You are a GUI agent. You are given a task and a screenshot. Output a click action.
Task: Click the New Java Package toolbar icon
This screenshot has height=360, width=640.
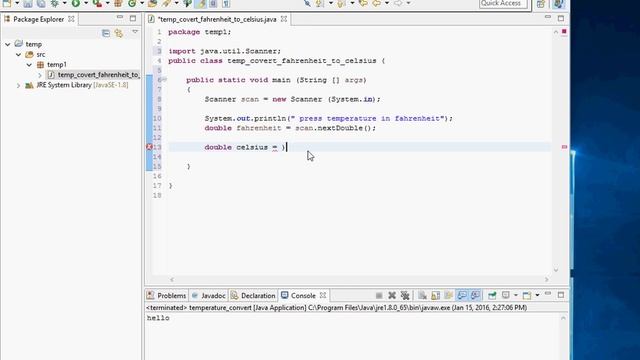pos(118,3)
